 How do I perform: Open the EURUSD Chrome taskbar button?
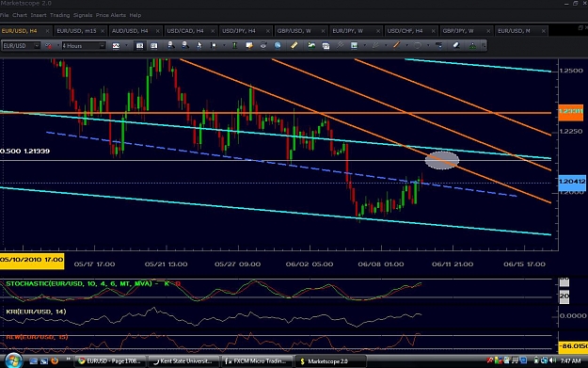[x=110, y=361]
